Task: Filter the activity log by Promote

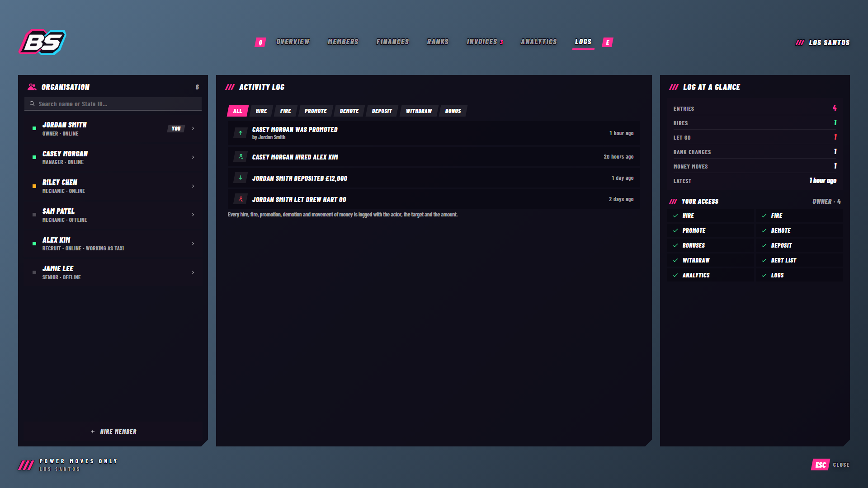Action: 316,111
